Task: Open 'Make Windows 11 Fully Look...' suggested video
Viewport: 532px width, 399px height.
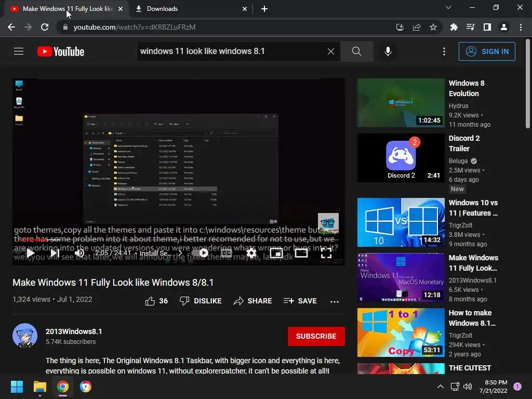Action: pos(401,277)
